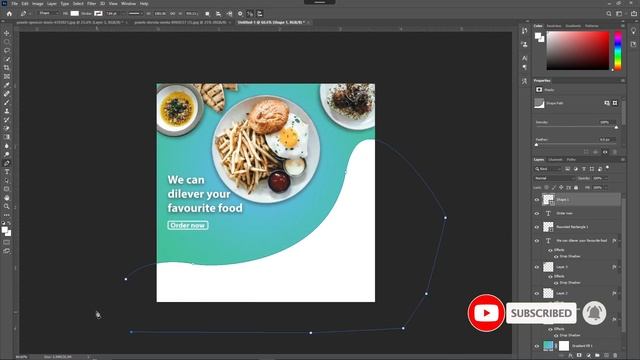This screenshot has height=360, width=640.
Task: Create a new layer button
Action: coord(606,356)
